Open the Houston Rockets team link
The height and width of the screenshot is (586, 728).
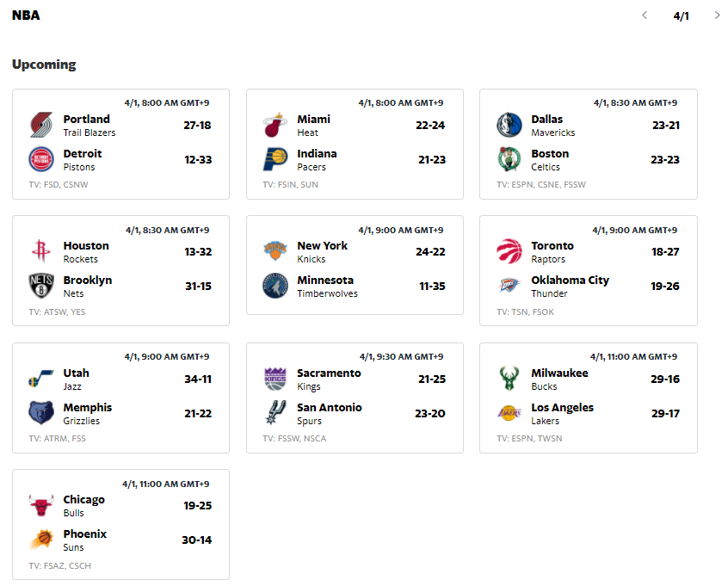86,251
